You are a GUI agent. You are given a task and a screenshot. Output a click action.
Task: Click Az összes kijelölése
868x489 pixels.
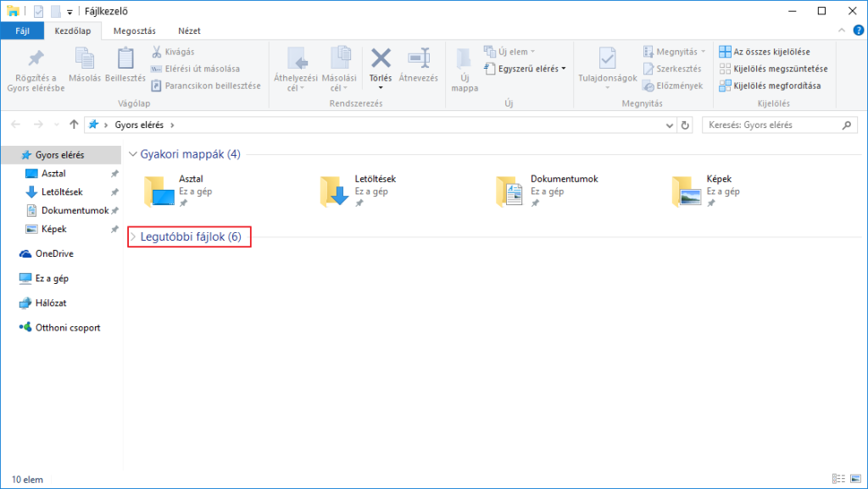pyautogui.click(x=765, y=52)
